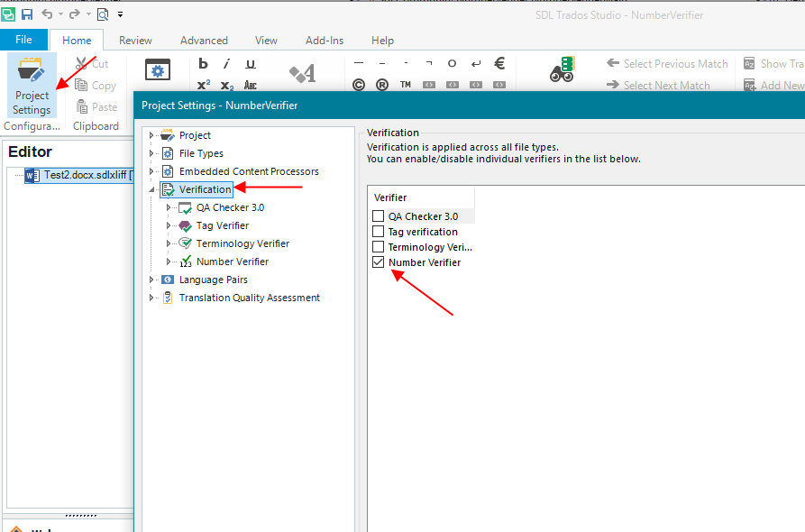Undo the last action
This screenshot has width=805, height=532.
(47, 14)
